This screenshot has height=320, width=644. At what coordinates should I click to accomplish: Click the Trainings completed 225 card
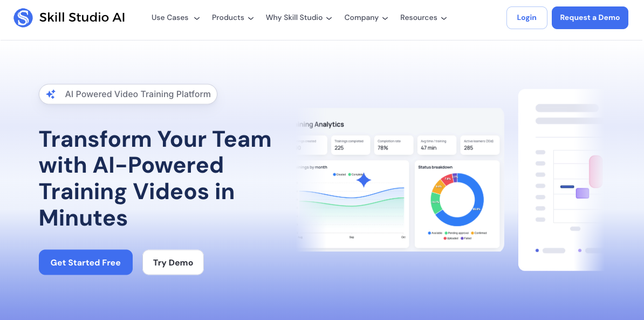351,145
